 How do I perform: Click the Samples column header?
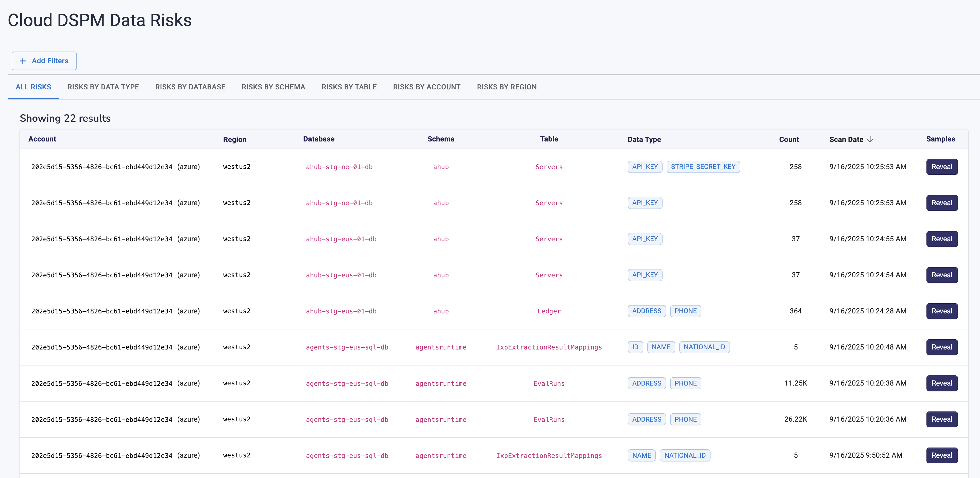[940, 139]
